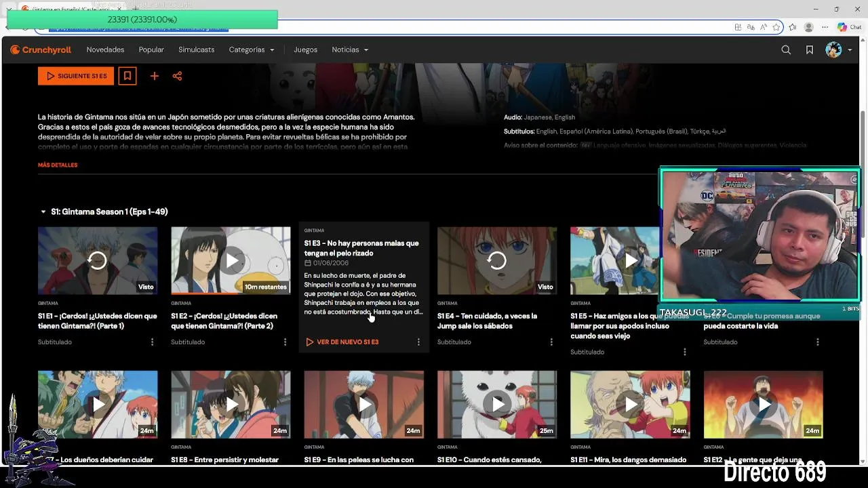Bookmark page with browser star icon
Screen dimensions: 868x488
click(776, 27)
